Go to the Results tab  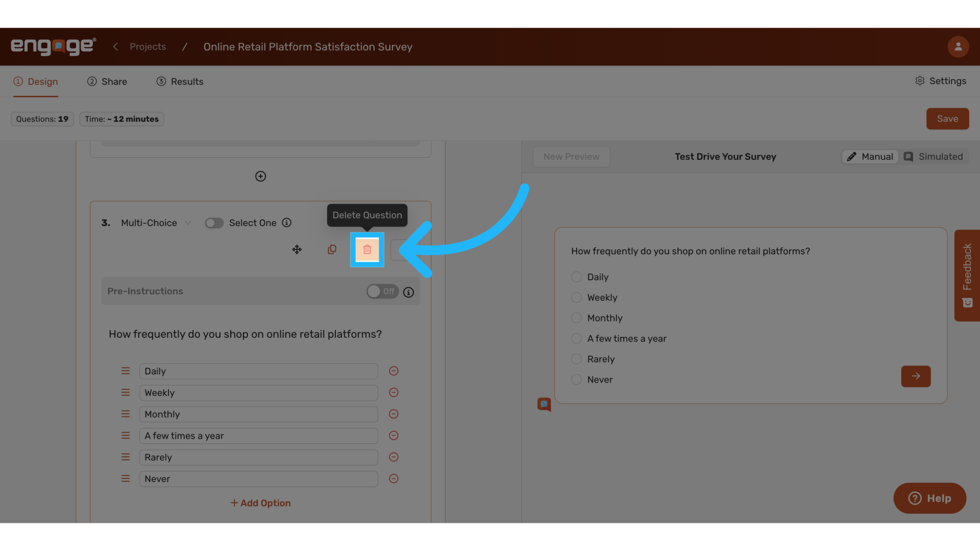[x=180, y=82]
